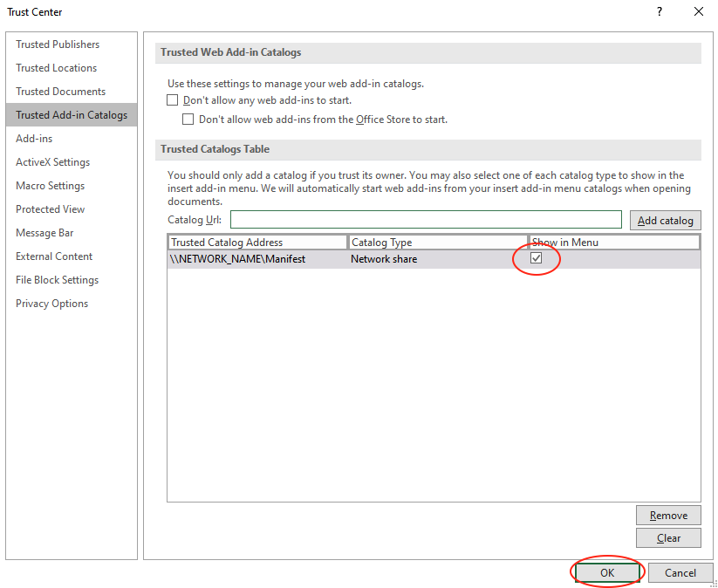Close the Trust Center dialog
This screenshot has width=718, height=588.
tap(698, 12)
